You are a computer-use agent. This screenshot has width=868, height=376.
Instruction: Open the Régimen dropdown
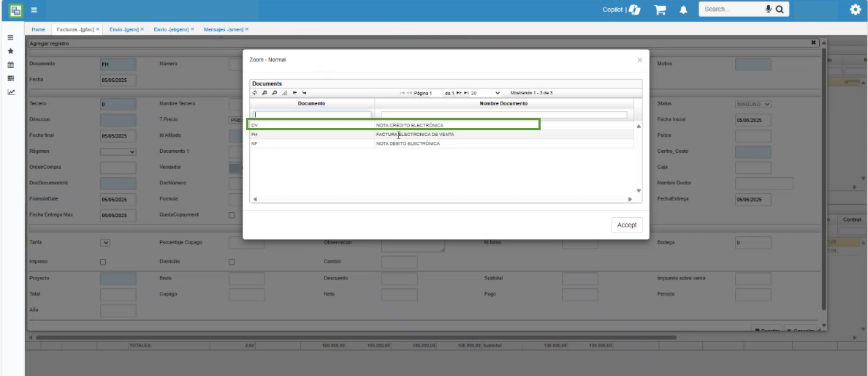118,151
